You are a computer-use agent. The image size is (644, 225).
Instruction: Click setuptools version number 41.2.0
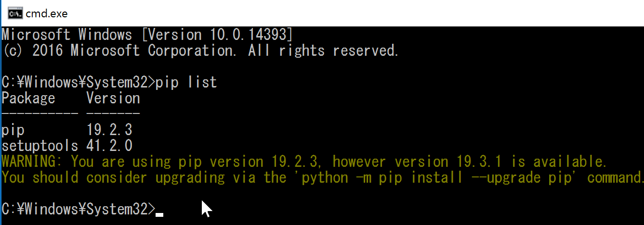click(109, 146)
